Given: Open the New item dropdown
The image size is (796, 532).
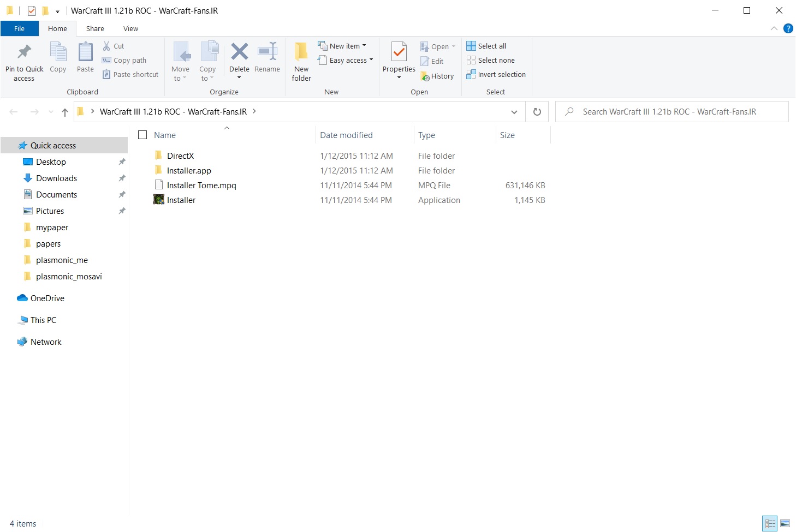Looking at the screenshot, I should coord(342,46).
